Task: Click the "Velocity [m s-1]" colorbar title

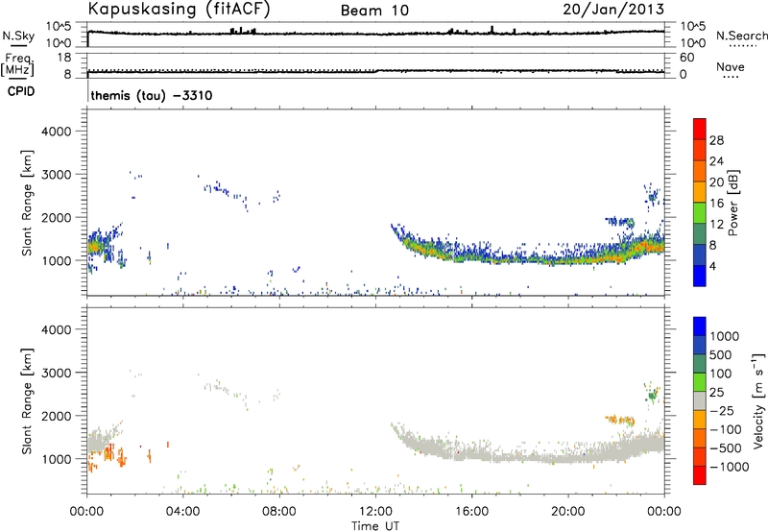Action: tap(758, 400)
